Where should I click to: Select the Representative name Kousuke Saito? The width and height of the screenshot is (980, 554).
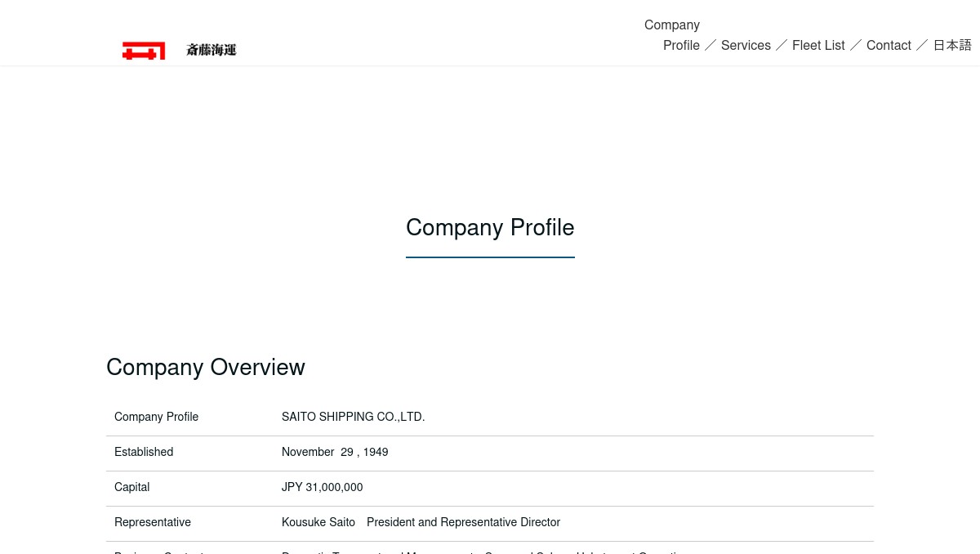click(318, 522)
